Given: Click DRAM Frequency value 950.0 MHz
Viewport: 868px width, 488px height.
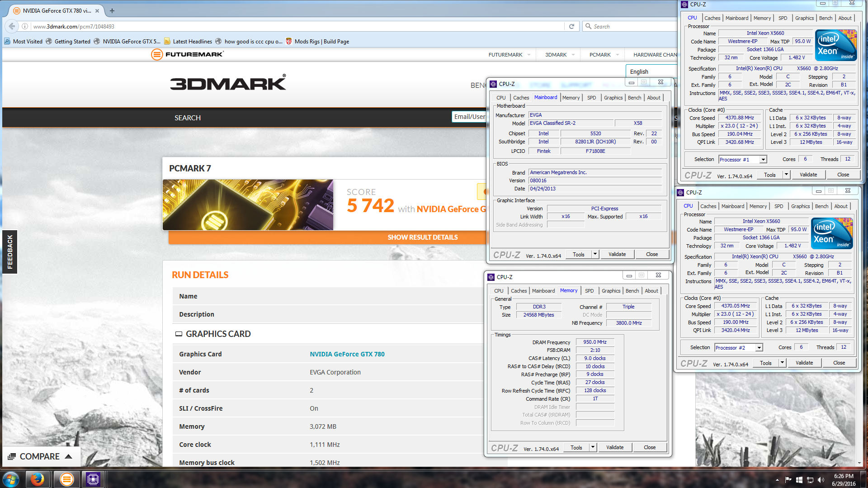Looking at the screenshot, I should click(594, 342).
